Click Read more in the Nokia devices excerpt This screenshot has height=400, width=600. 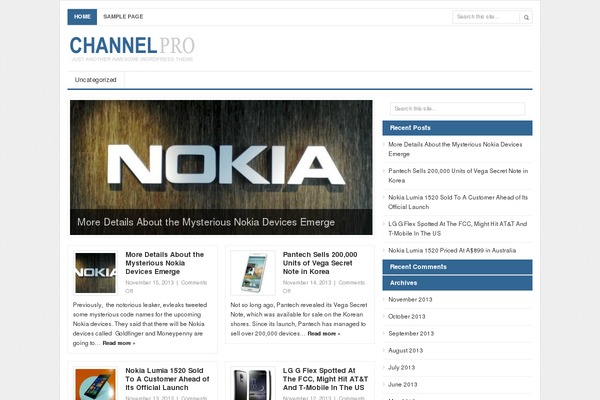click(x=119, y=343)
